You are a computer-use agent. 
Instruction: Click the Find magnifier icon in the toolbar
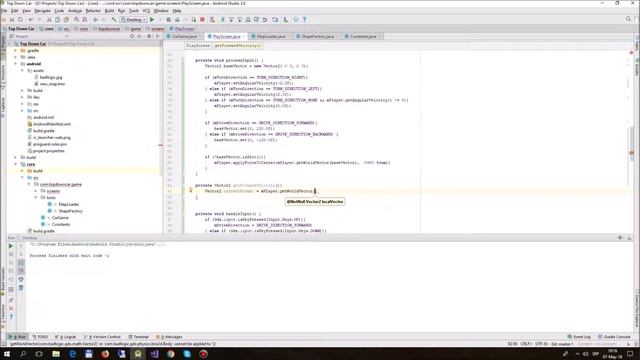pyautogui.click(x=76, y=20)
